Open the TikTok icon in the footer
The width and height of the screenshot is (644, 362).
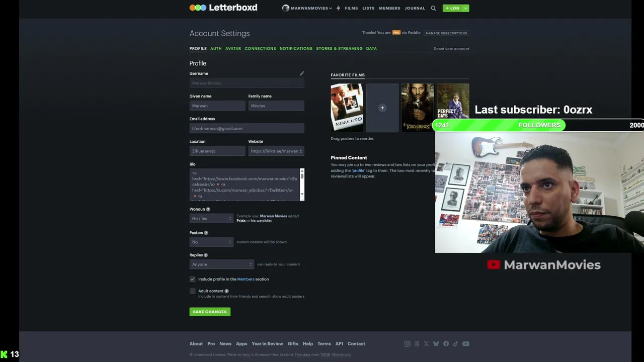(456, 344)
